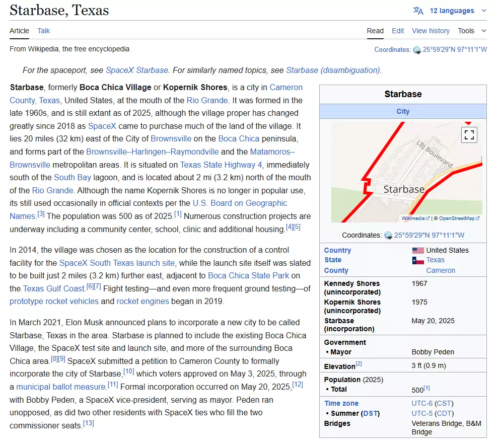This screenshot has width=500, height=448.
Task: Open the City of Brownsville link
Action: [171, 139]
